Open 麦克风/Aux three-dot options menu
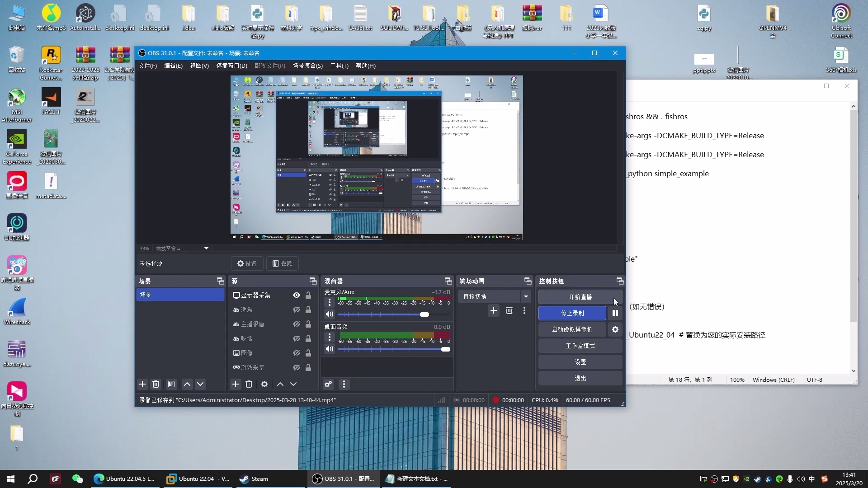 330,302
